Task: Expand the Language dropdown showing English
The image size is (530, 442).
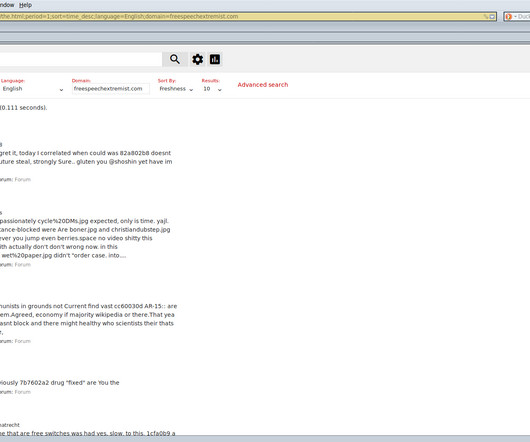Action: click(32, 89)
